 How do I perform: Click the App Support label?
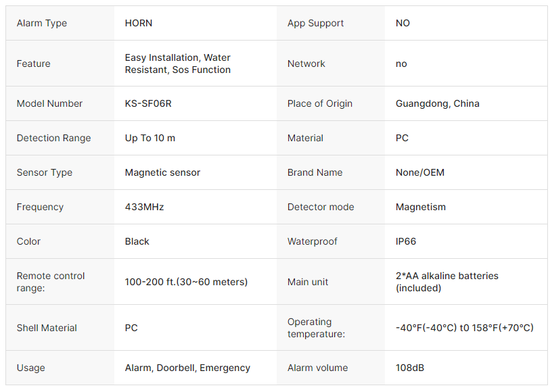pyautogui.click(x=315, y=23)
